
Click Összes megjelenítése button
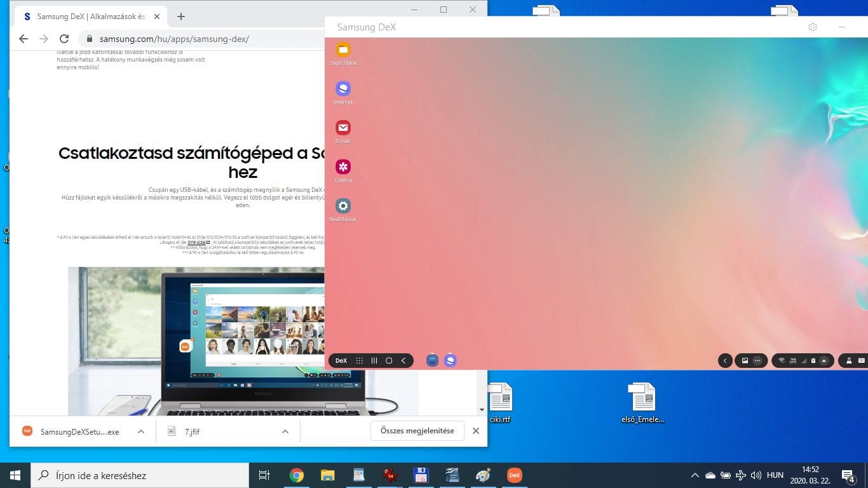417,431
